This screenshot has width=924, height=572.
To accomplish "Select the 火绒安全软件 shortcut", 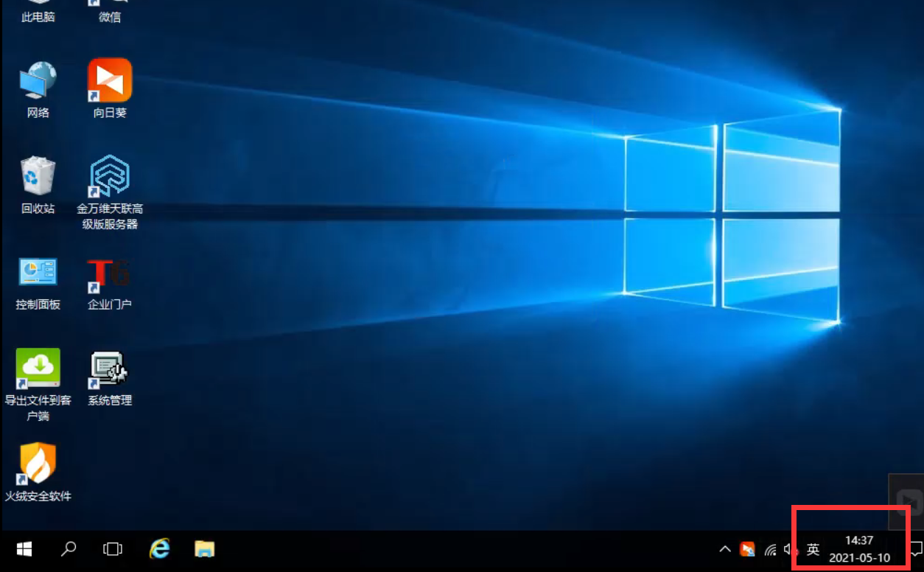I will (x=38, y=472).
